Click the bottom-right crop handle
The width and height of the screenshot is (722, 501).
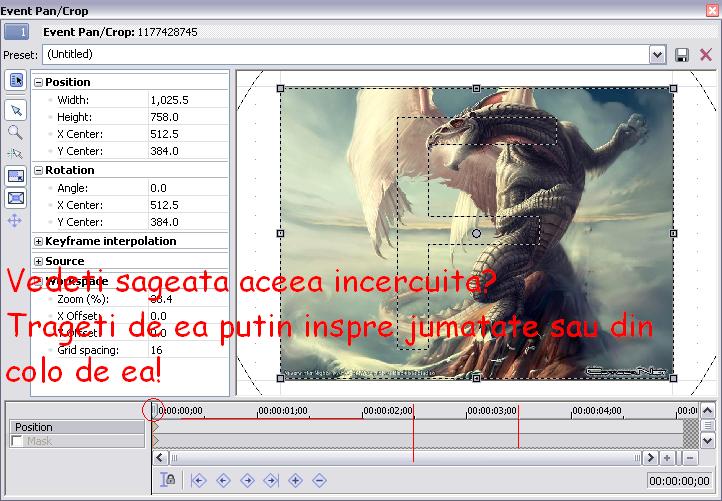(673, 378)
